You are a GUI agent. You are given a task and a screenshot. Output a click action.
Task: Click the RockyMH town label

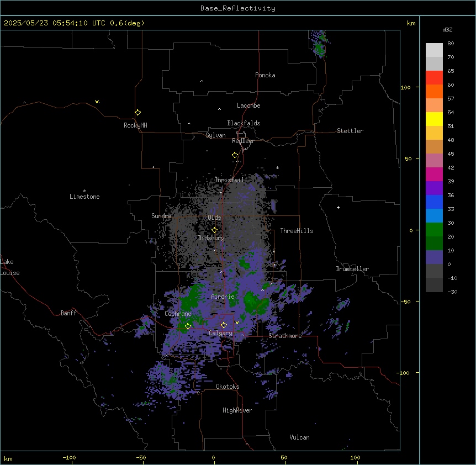pyautogui.click(x=135, y=125)
